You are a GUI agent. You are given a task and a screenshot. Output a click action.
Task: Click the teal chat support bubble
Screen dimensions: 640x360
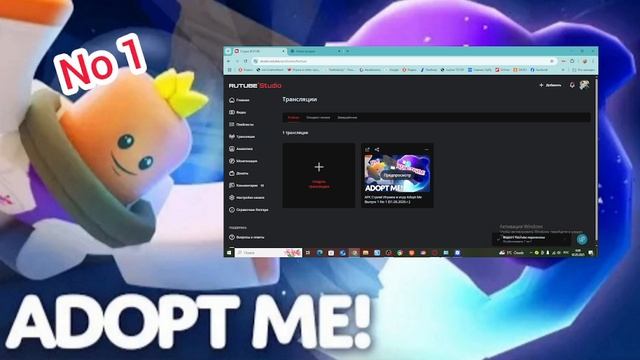(582, 239)
